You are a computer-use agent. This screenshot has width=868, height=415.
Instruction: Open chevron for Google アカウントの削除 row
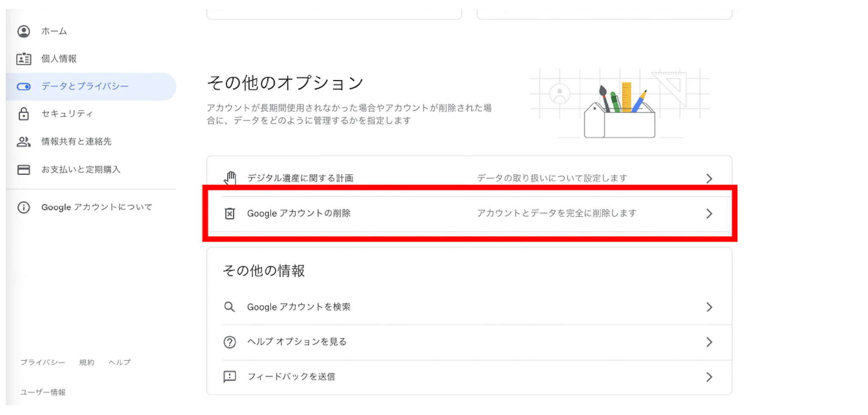(709, 214)
